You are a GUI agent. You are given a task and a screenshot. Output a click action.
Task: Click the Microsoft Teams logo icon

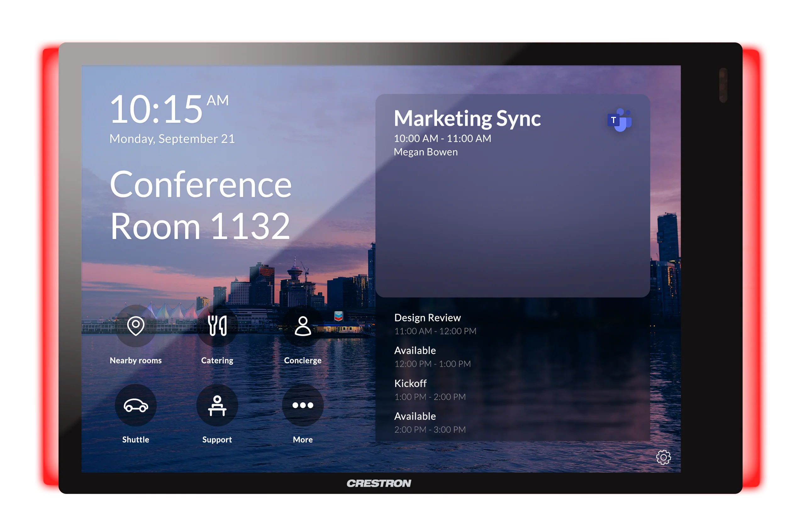(x=619, y=120)
